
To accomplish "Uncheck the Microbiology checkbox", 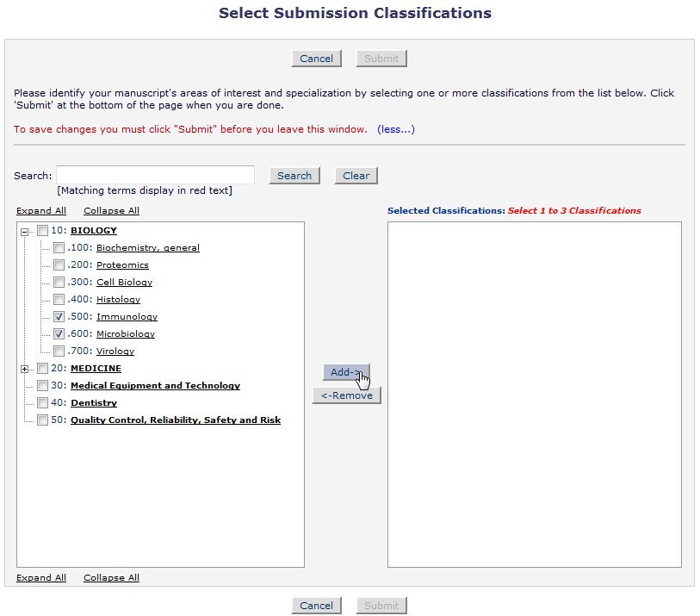I will click(59, 333).
